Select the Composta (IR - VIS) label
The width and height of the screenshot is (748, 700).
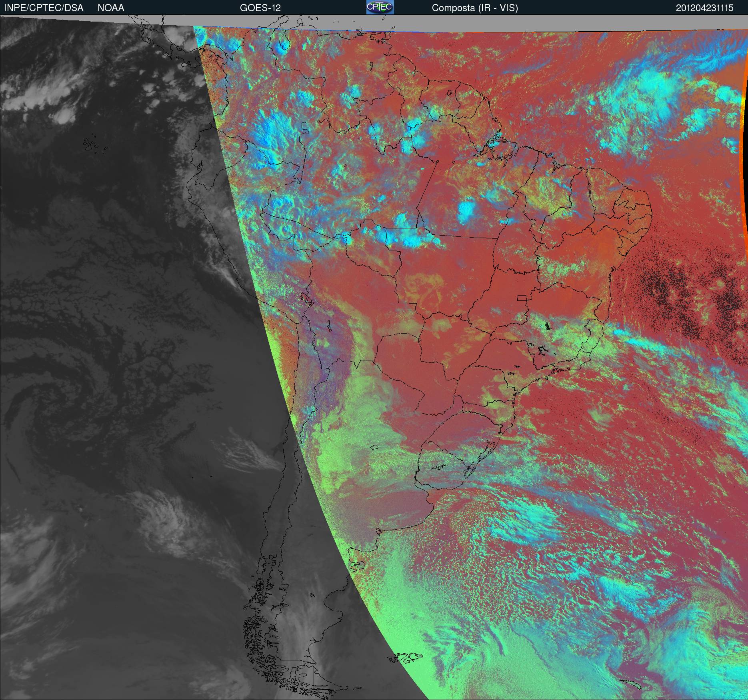475,8
